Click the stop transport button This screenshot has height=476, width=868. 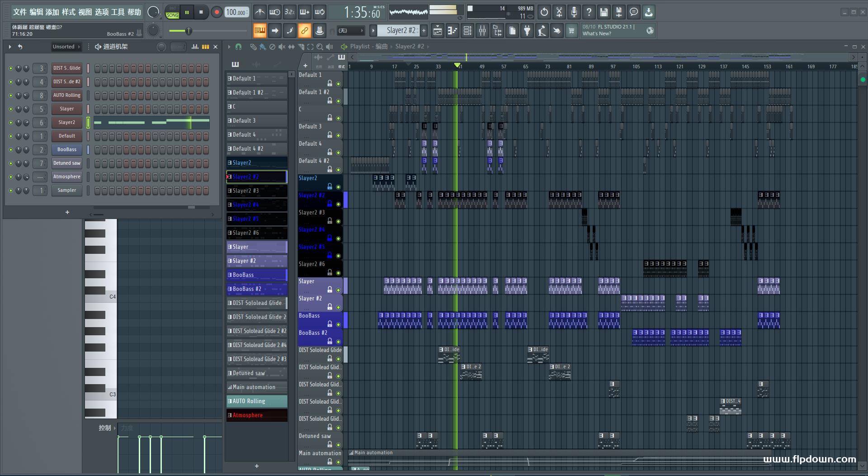(x=201, y=12)
